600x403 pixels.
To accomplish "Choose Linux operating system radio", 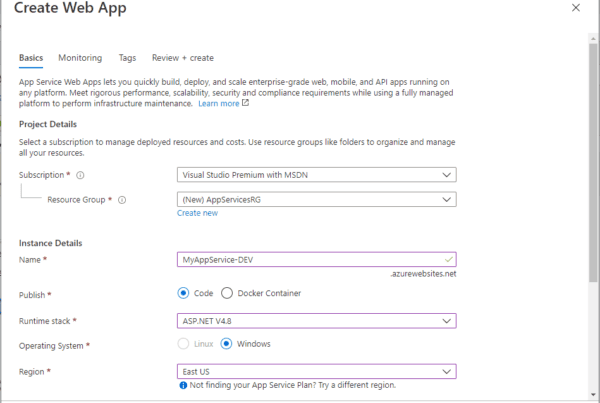I will (x=183, y=344).
